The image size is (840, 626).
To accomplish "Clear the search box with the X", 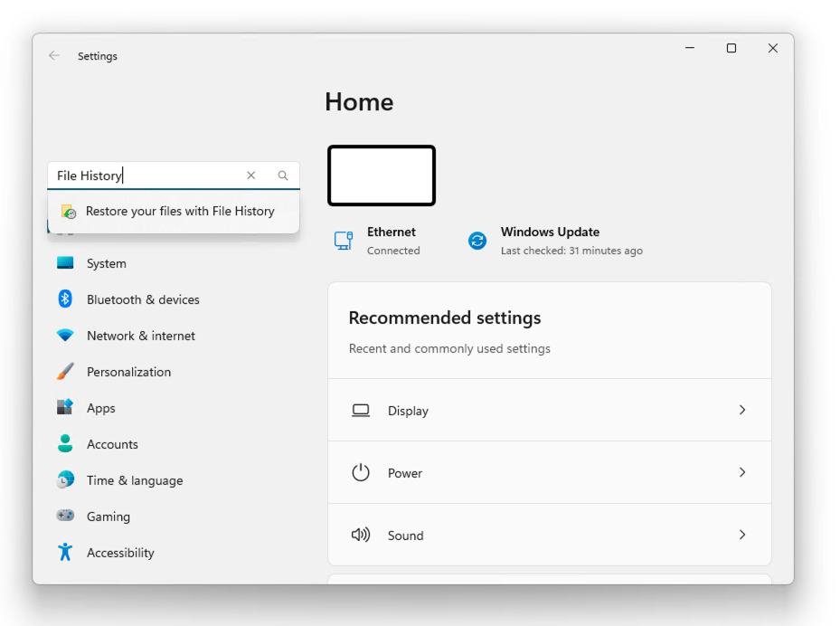I will click(250, 175).
